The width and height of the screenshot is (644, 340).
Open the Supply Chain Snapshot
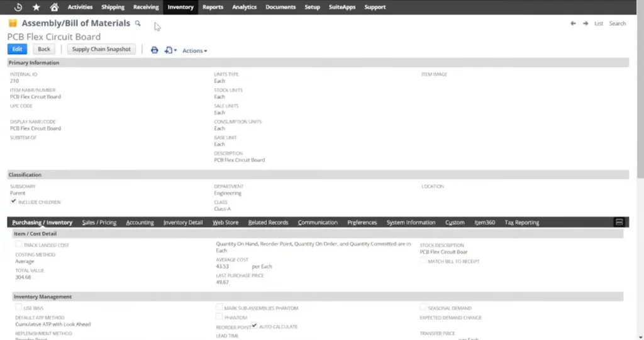[101, 49]
